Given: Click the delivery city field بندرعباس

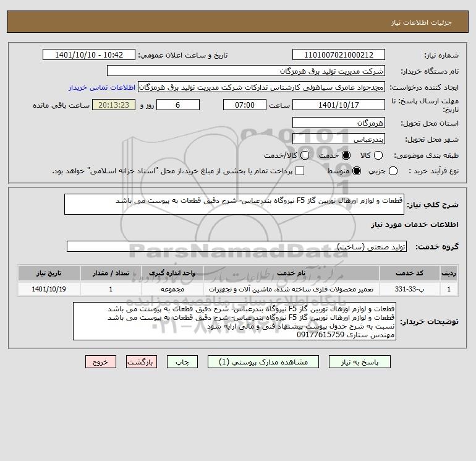Looking at the screenshot, I should 339,139.
